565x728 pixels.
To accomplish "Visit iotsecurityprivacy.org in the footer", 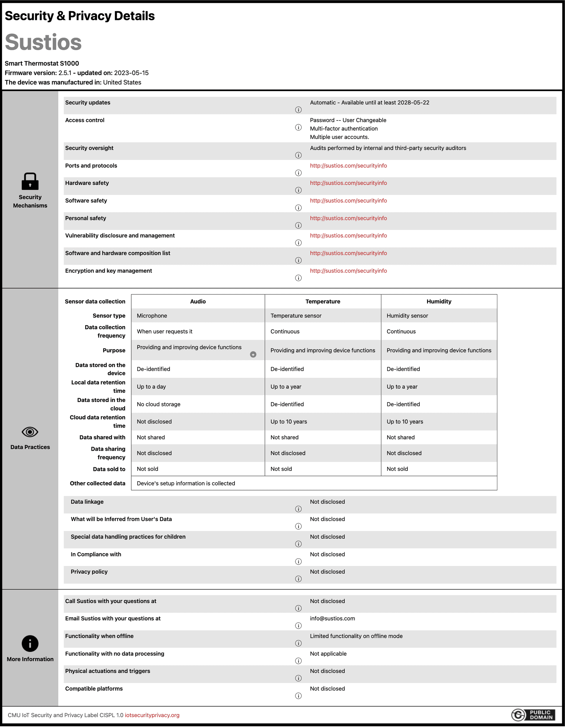I will [152, 715].
